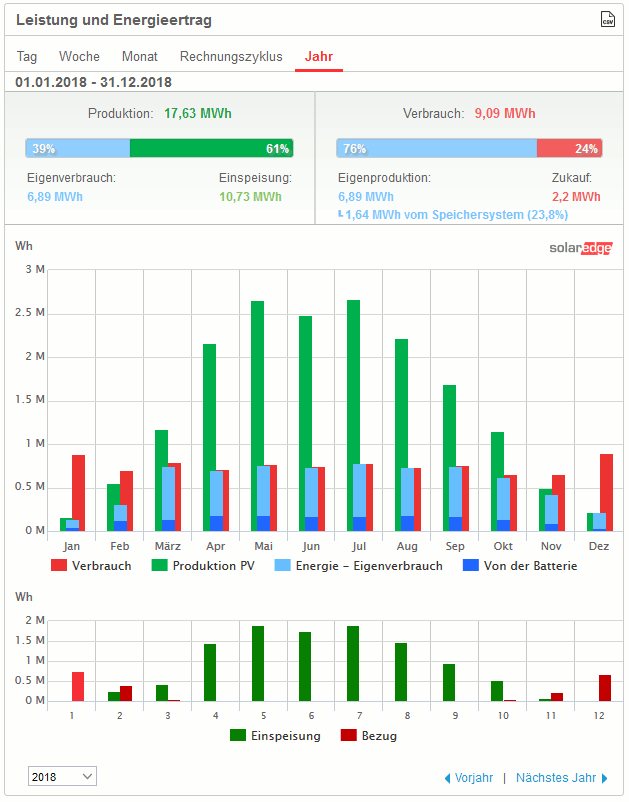Download the CSV export file icon

(x=607, y=20)
